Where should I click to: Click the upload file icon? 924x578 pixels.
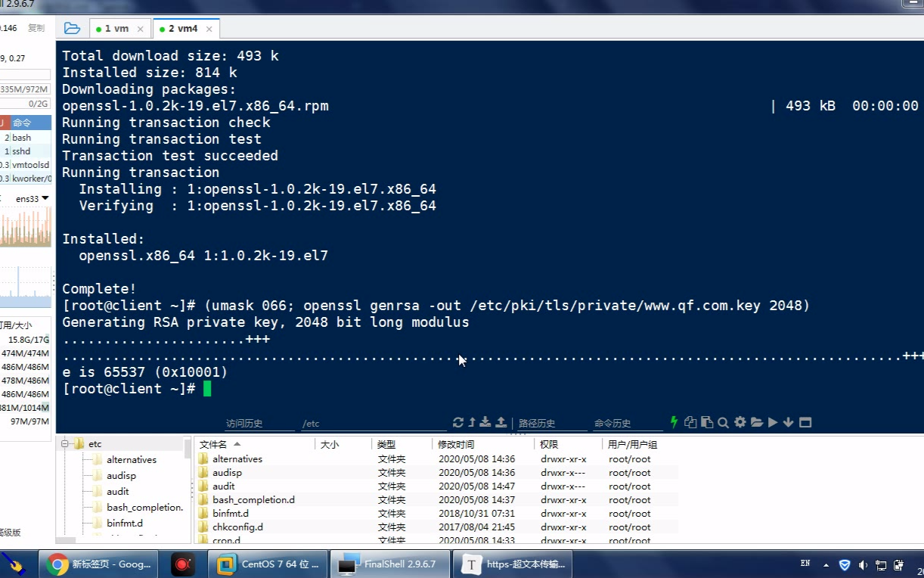pos(501,423)
